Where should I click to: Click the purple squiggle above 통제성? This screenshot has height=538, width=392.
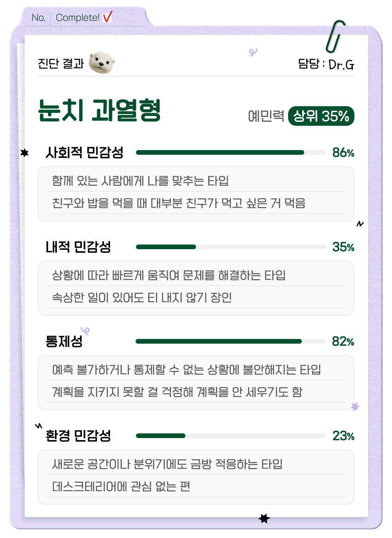pyautogui.click(x=85, y=331)
